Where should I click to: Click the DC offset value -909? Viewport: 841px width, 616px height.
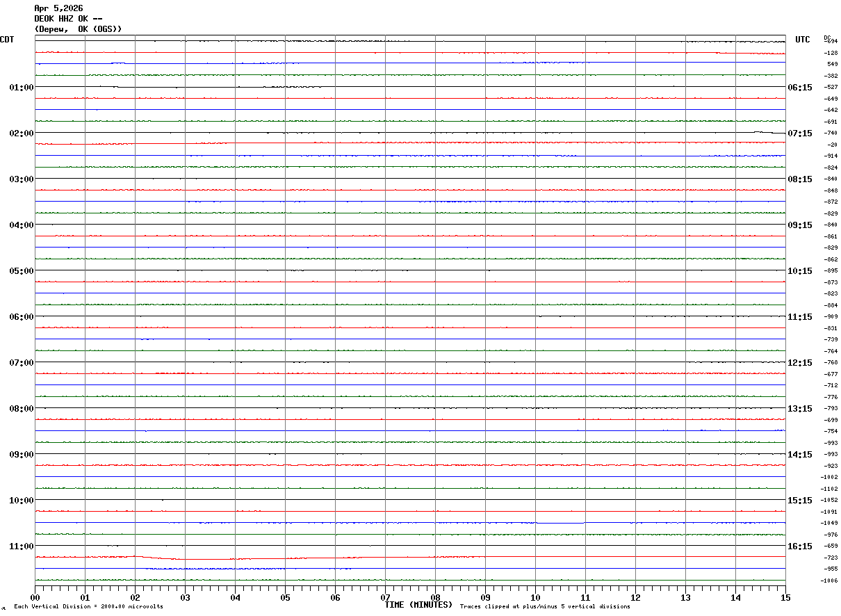(831, 317)
